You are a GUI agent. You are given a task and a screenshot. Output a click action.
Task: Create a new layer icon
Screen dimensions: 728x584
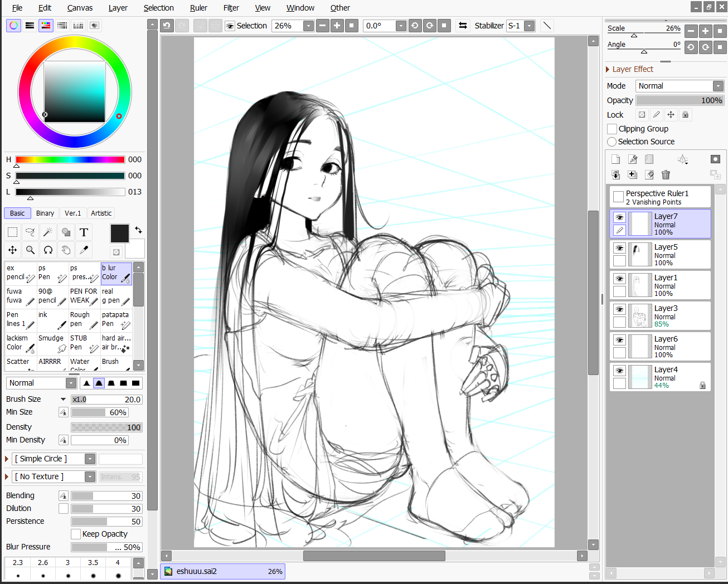pyautogui.click(x=615, y=159)
